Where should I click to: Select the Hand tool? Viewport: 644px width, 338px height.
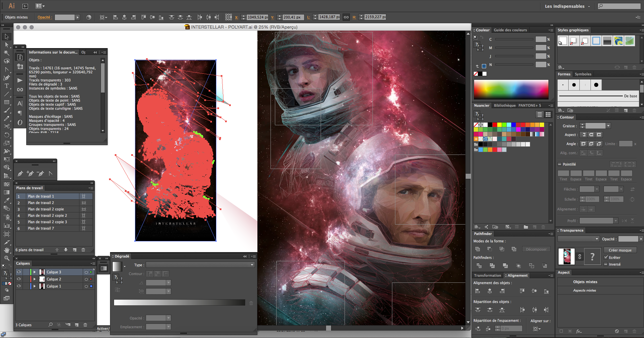(x=6, y=250)
